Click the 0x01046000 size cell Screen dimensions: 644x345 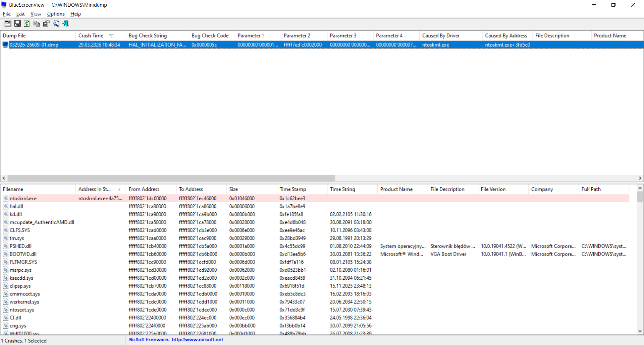pos(242,198)
